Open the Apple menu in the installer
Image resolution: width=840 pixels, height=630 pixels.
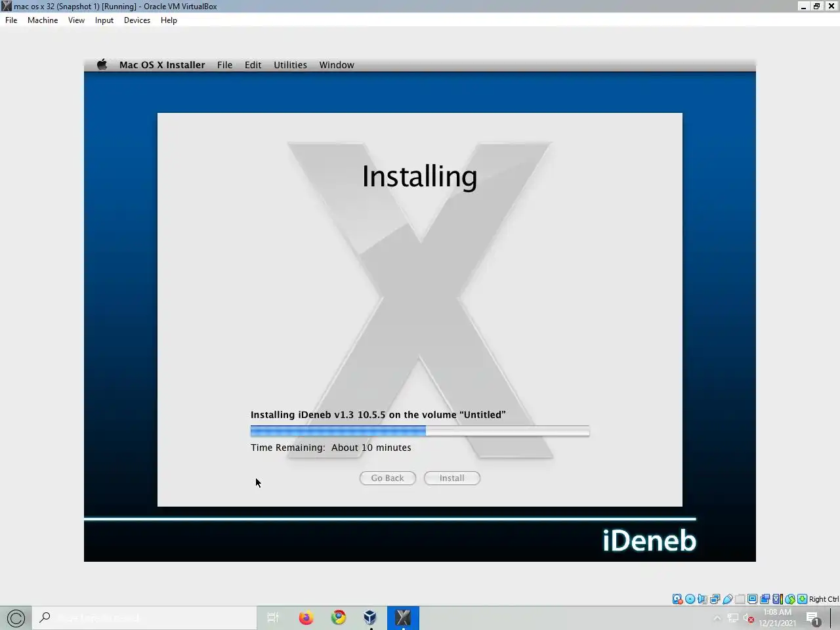[x=102, y=64]
